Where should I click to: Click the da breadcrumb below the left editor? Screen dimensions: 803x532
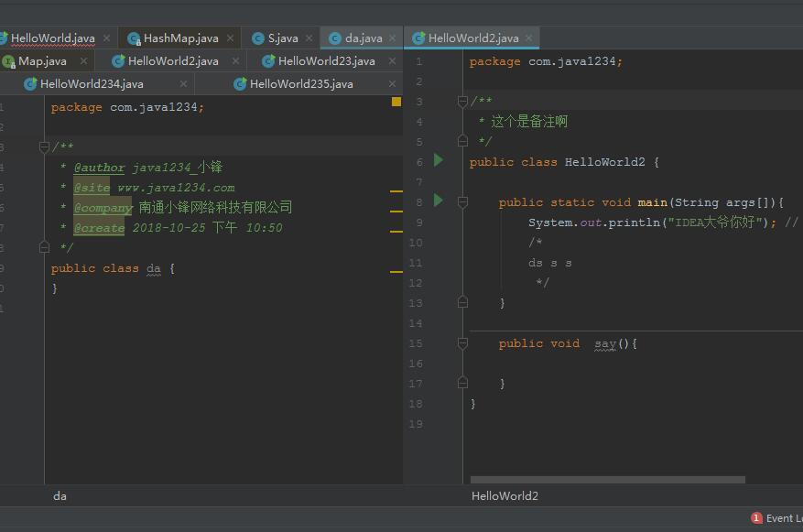tap(60, 496)
